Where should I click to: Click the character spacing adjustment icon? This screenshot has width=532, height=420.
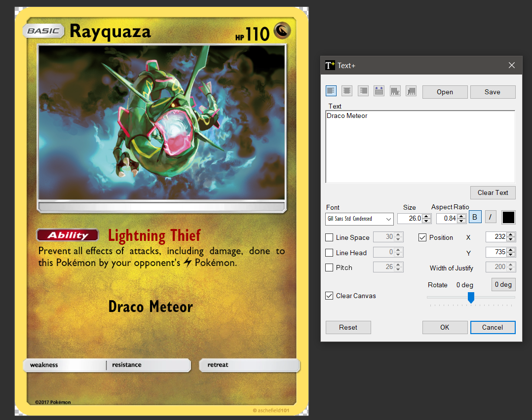(x=379, y=90)
